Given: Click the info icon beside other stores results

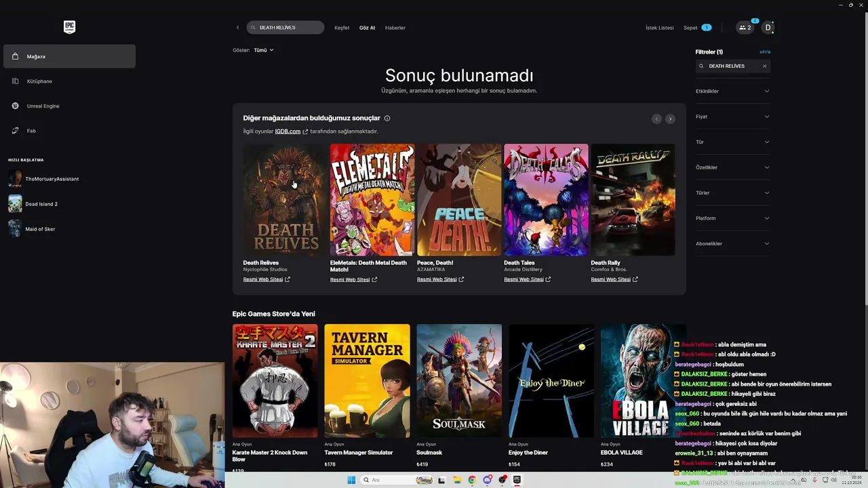Looking at the screenshot, I should coord(387,118).
